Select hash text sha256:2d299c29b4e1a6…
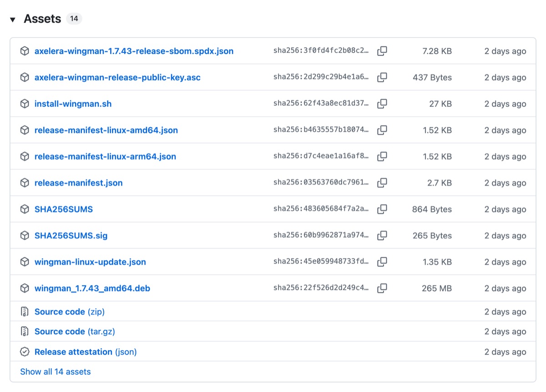546x392 pixels. tap(321, 77)
